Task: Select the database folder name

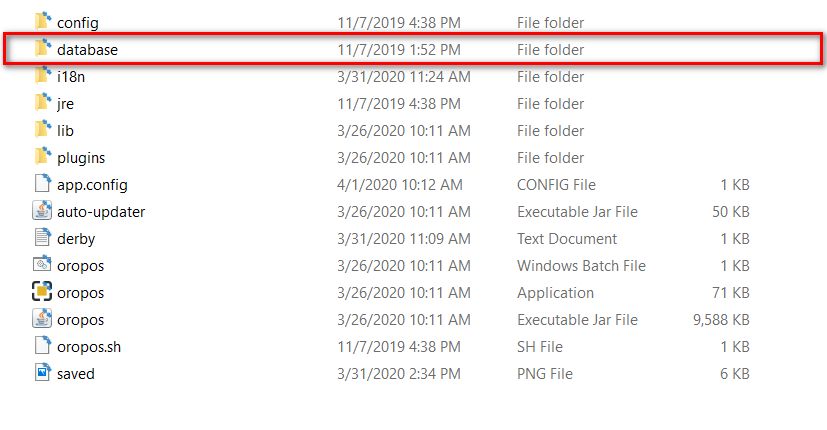Action: tap(88, 50)
